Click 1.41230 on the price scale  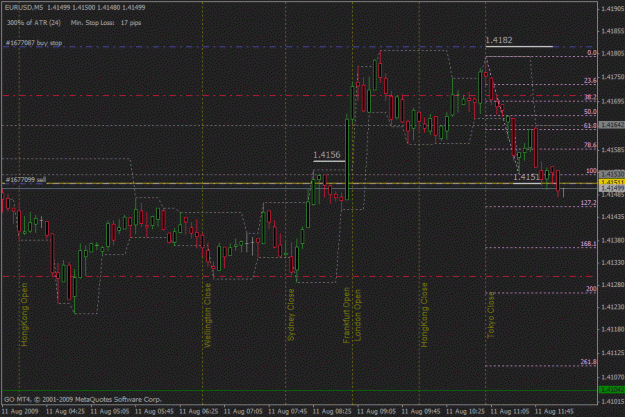[x=613, y=307]
